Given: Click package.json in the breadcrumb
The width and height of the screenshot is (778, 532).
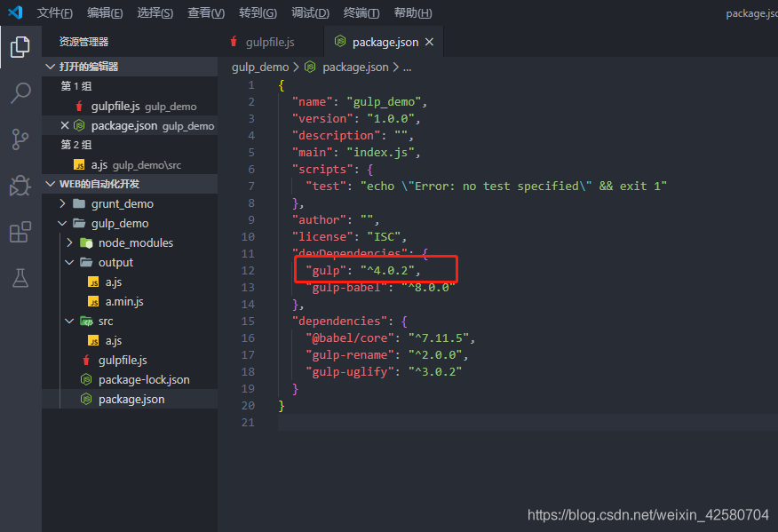Looking at the screenshot, I should pos(355,67).
